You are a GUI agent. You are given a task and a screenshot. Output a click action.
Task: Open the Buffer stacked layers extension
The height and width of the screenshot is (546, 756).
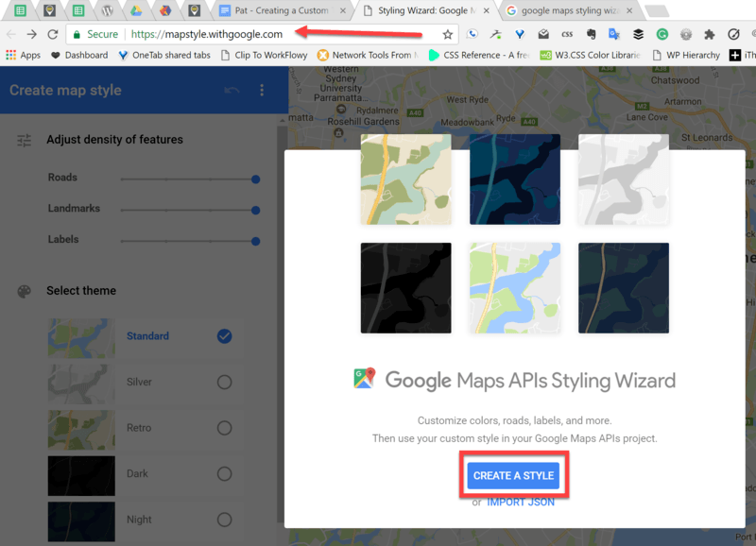[639, 34]
